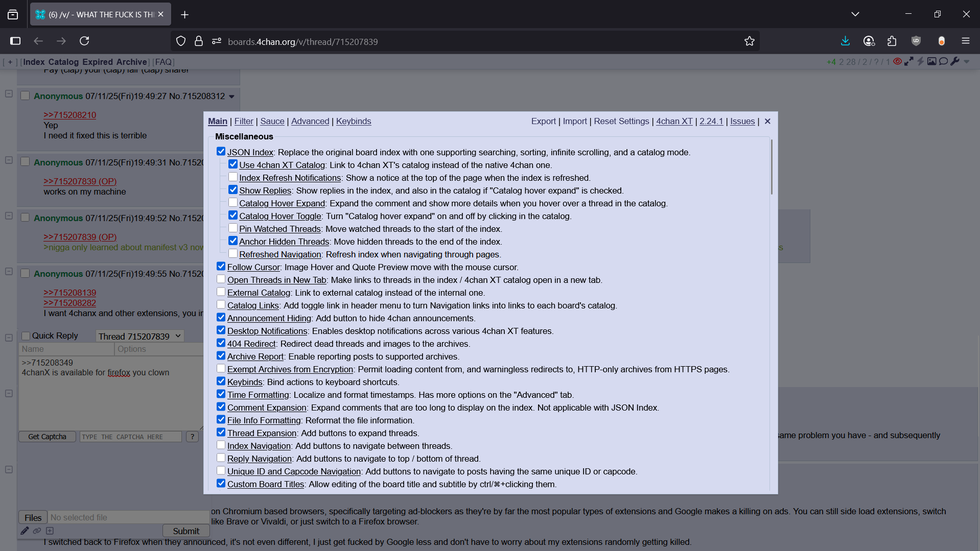Click the settings dialog vertical scrollbar
980x551 pixels.
tap(772, 167)
